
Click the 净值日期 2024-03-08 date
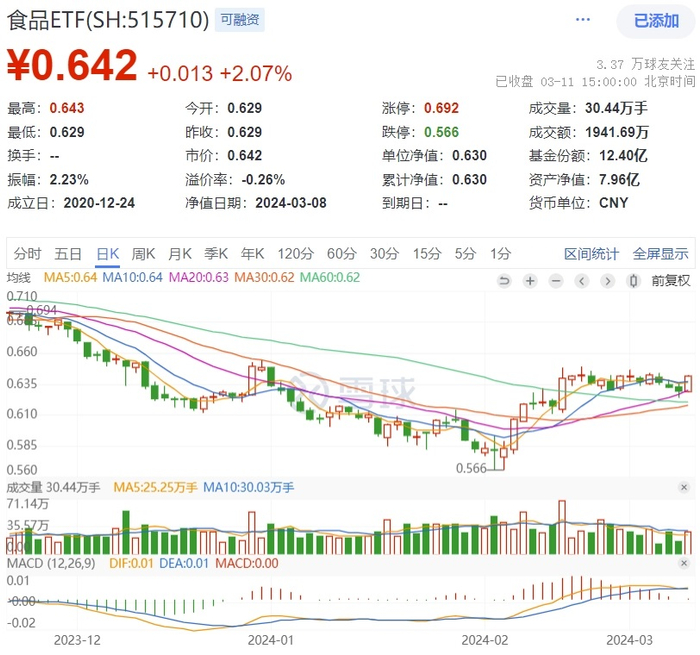pyautogui.click(x=291, y=203)
